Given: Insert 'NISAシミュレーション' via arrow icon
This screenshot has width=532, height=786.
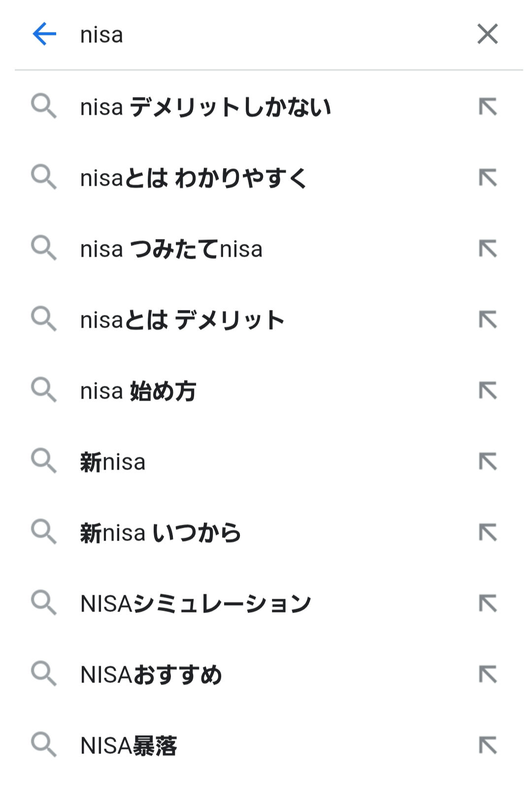Looking at the screenshot, I should [488, 604].
